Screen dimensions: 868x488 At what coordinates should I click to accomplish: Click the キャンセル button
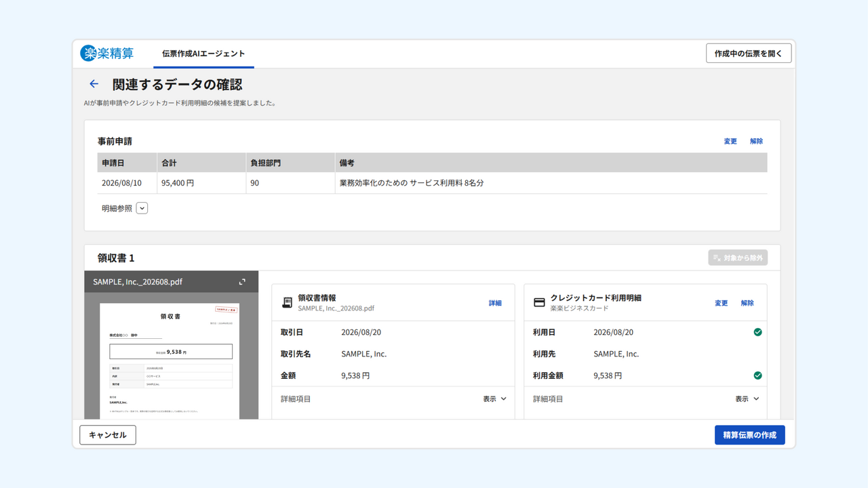pyautogui.click(x=108, y=435)
